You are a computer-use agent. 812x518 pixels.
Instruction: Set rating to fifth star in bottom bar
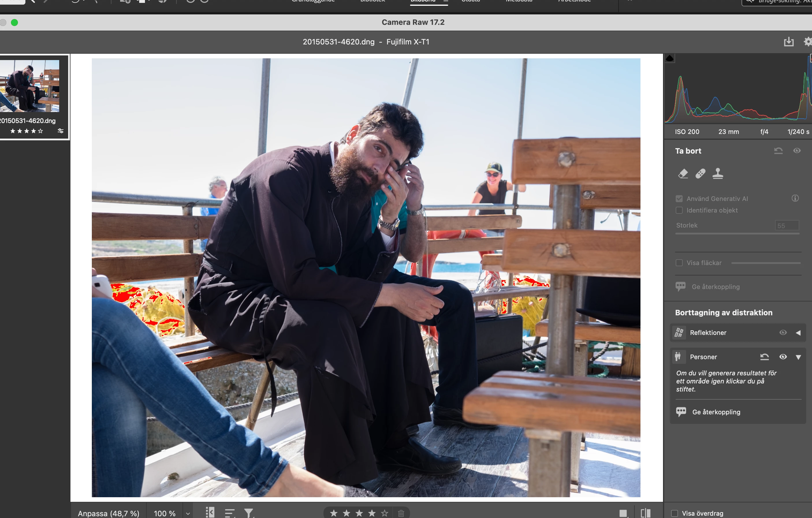pyautogui.click(x=384, y=513)
